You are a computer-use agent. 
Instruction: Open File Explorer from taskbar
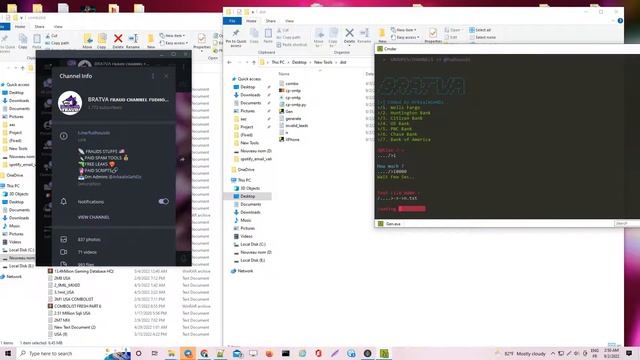171,353
